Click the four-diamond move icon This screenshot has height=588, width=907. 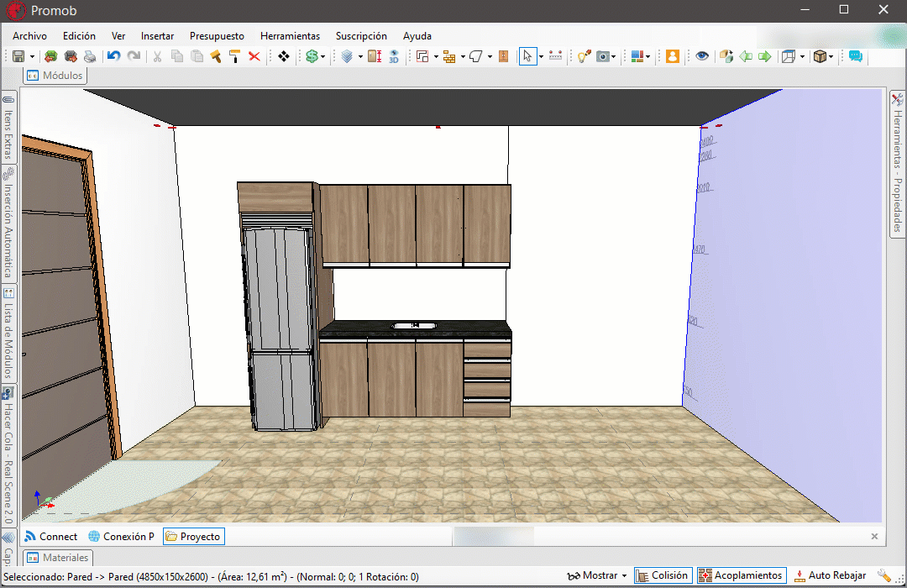[x=284, y=56]
